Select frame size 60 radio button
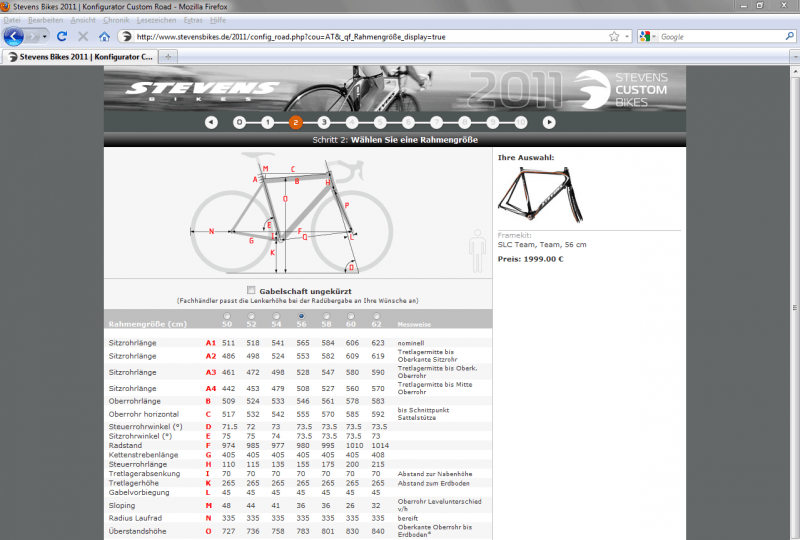 click(351, 316)
